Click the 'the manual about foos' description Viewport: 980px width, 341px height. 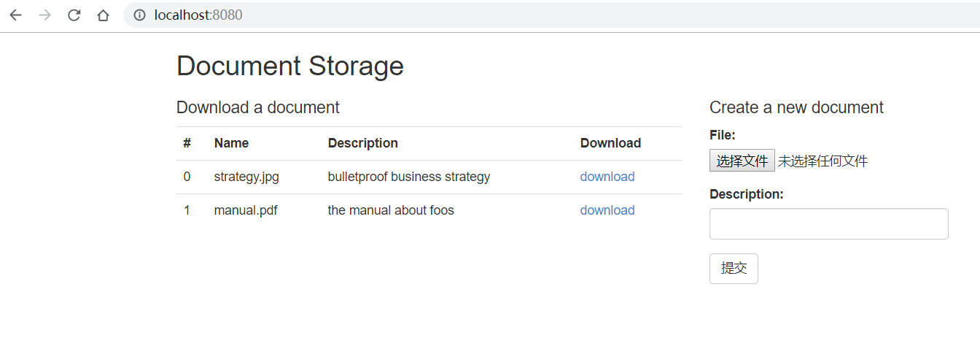(391, 210)
